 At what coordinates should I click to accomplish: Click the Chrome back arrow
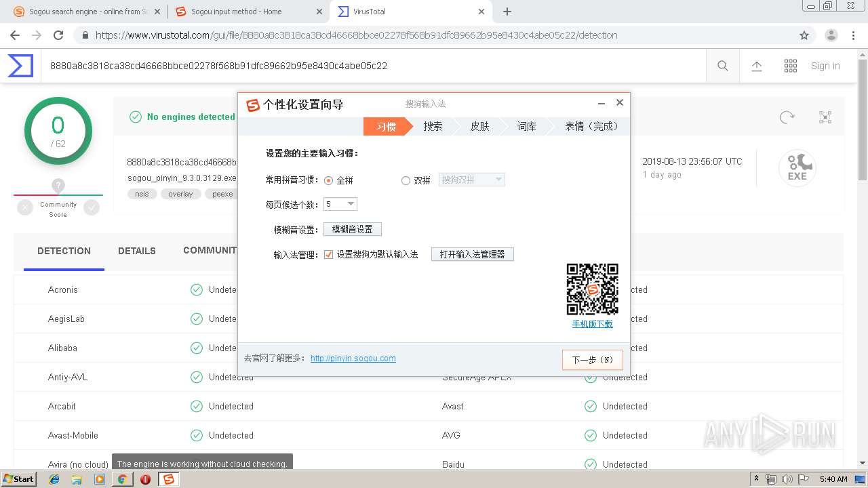pos(15,35)
